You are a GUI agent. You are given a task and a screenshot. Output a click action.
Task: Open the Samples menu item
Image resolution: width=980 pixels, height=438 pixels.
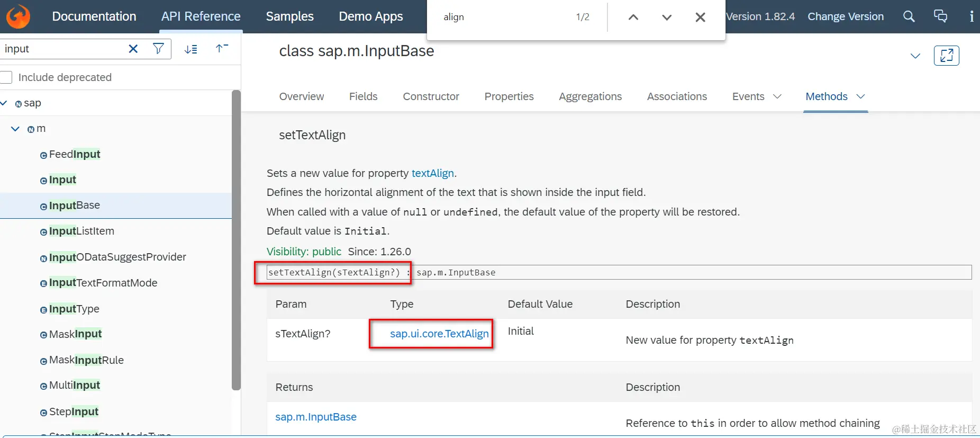tap(289, 16)
